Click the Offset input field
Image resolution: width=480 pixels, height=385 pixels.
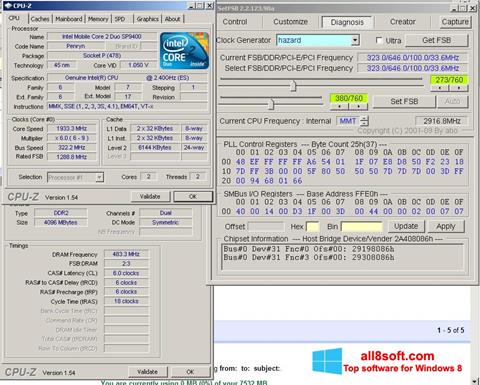tap(266, 227)
